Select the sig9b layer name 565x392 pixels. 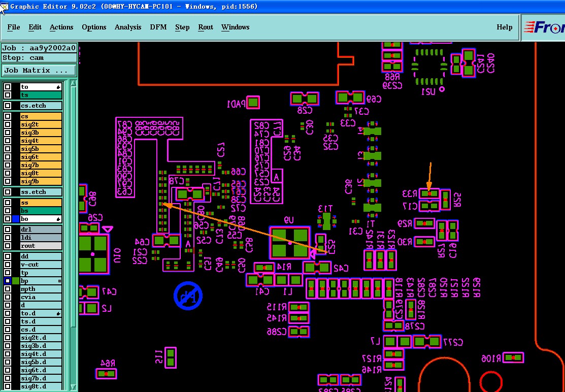point(41,182)
